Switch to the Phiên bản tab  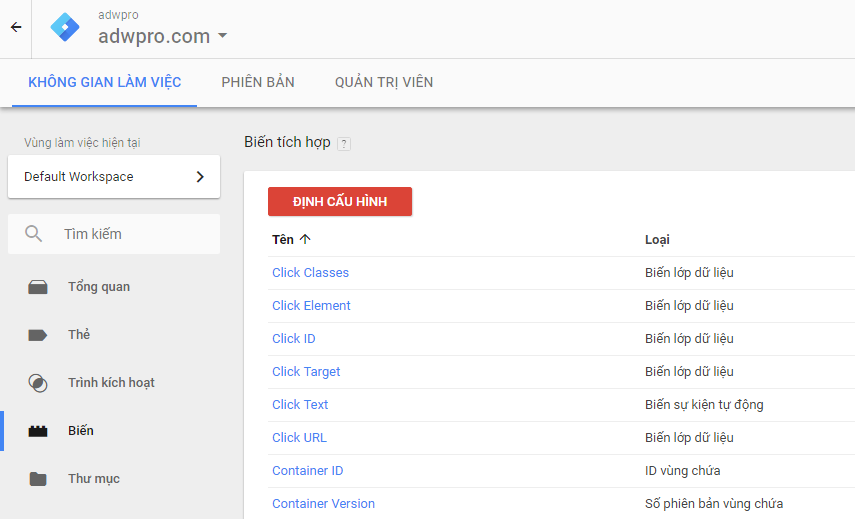pos(258,82)
